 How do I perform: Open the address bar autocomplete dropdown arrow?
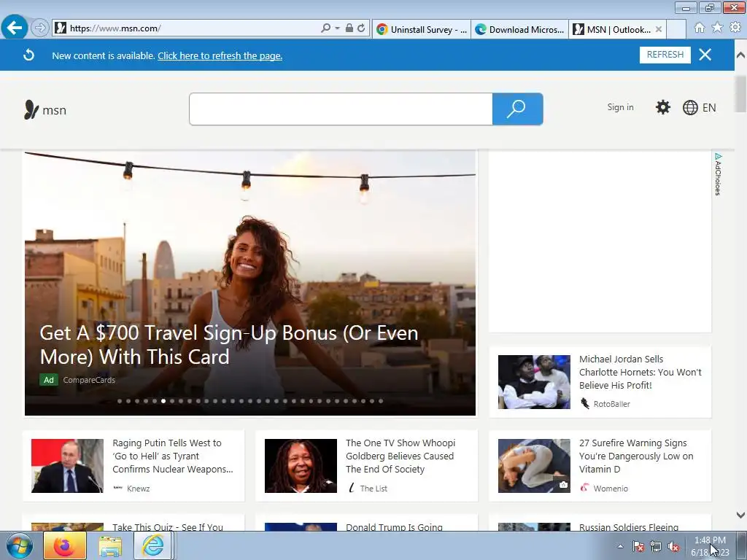click(x=337, y=28)
